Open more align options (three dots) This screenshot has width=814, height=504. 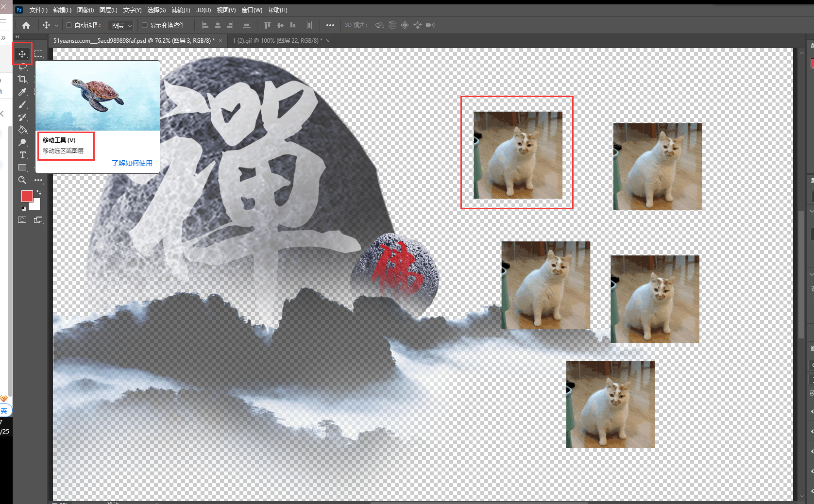pos(330,25)
